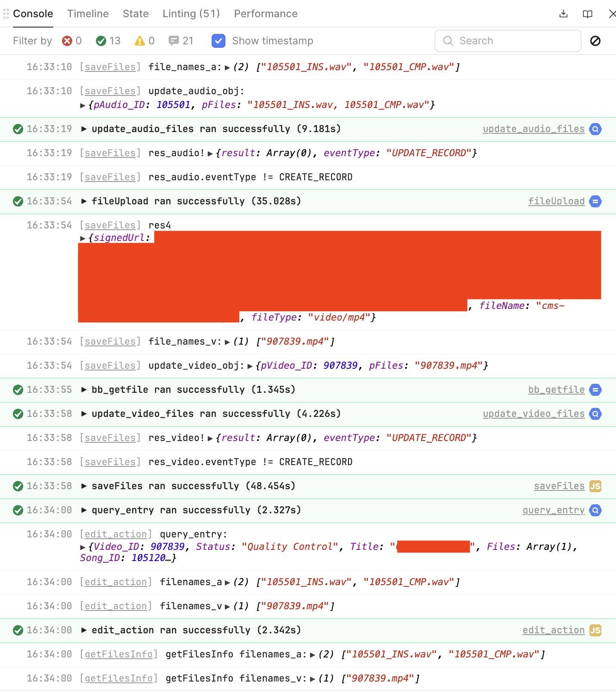
Task: Click the update_audio_files query icon
Action: click(x=595, y=129)
